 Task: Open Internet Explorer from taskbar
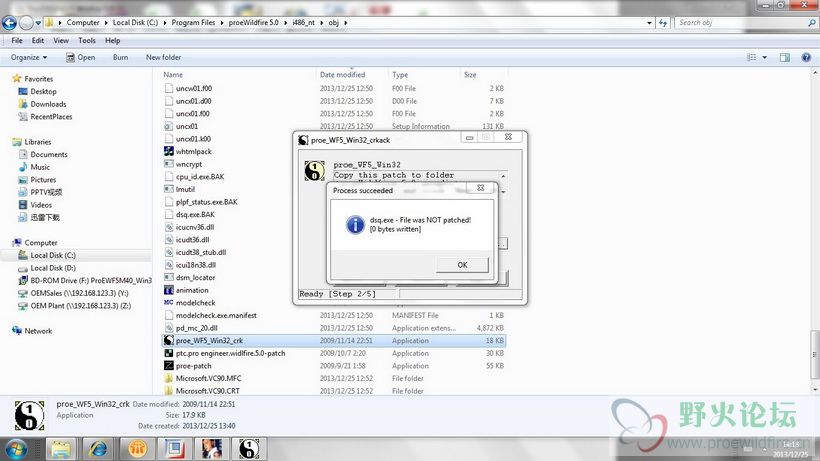98,449
